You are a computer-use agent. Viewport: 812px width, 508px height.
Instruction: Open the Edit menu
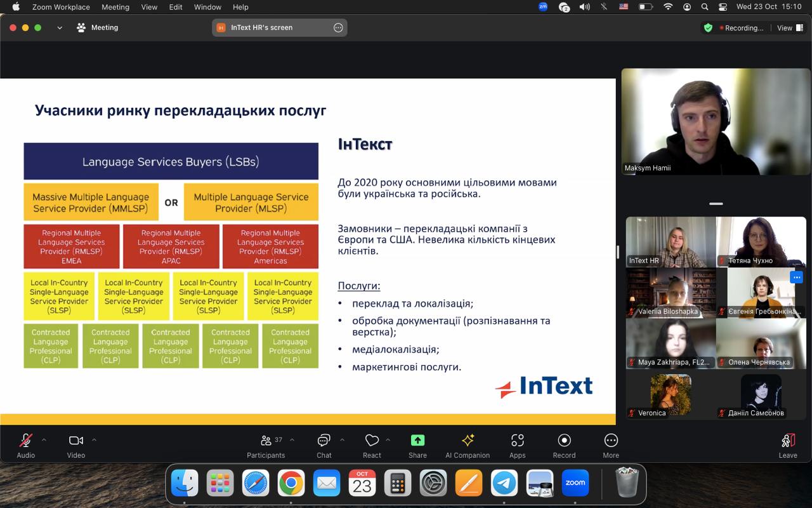point(176,7)
